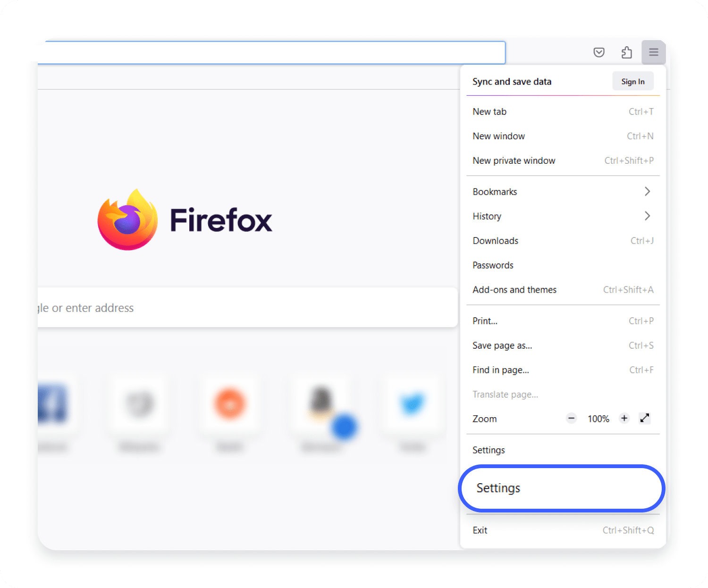
Task: Enter full screen via the arrows icon
Action: pos(645,418)
